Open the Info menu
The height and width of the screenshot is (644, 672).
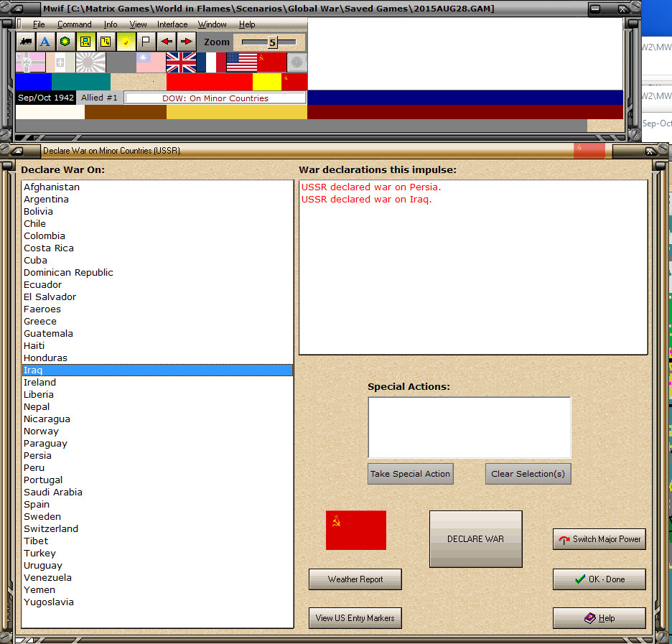(111, 24)
